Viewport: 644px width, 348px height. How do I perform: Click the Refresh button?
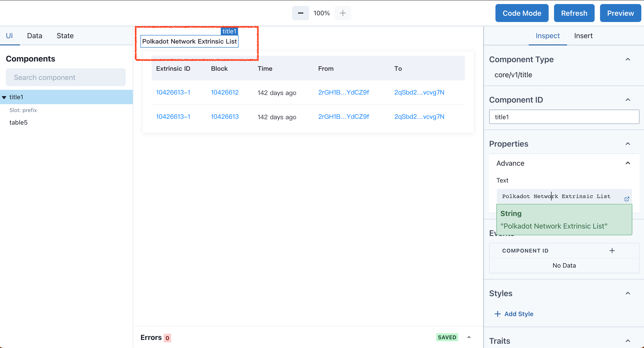tap(574, 13)
